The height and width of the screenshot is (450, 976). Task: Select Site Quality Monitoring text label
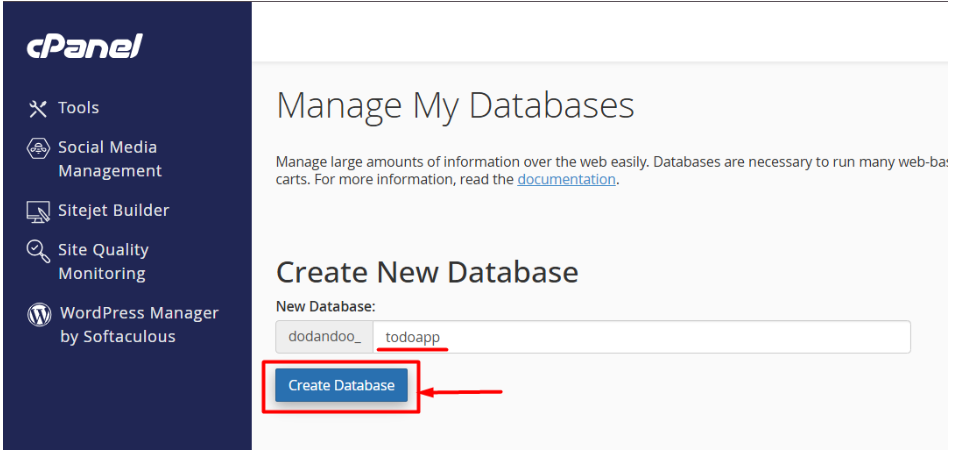tap(102, 262)
